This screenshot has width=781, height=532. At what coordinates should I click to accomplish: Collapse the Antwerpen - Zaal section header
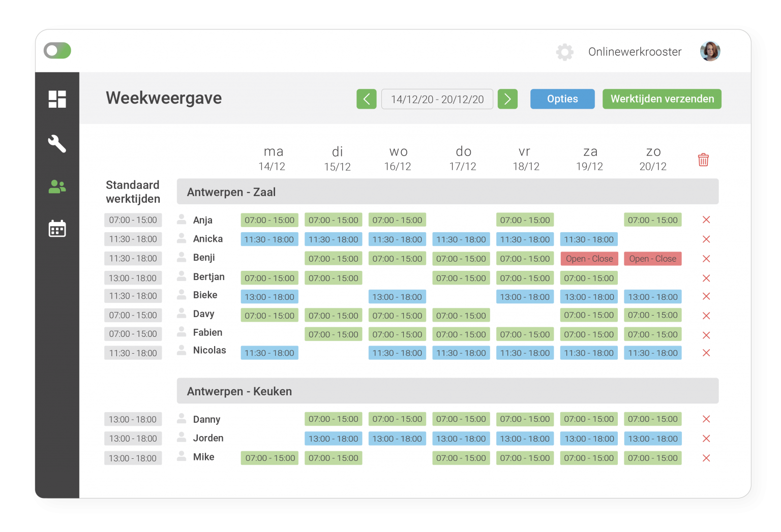pyautogui.click(x=447, y=192)
